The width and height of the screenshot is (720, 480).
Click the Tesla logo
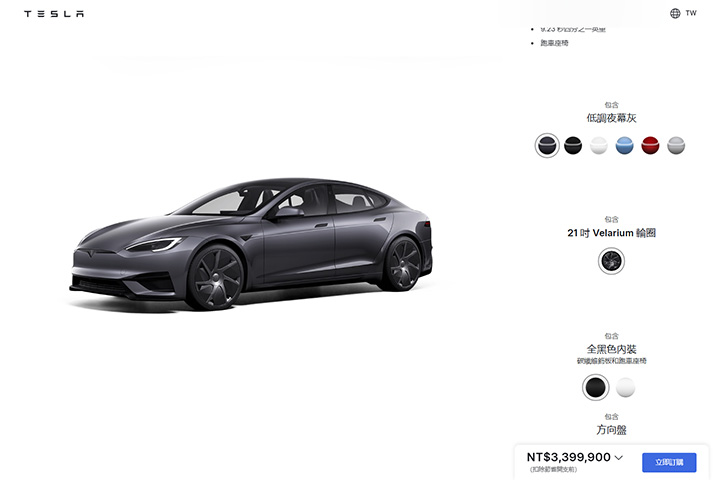point(54,14)
